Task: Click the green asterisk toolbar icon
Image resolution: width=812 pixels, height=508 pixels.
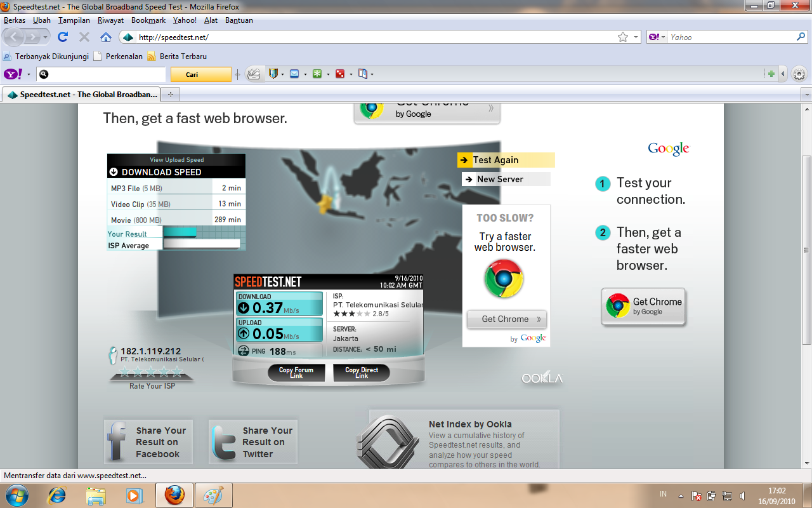Action: coord(317,74)
